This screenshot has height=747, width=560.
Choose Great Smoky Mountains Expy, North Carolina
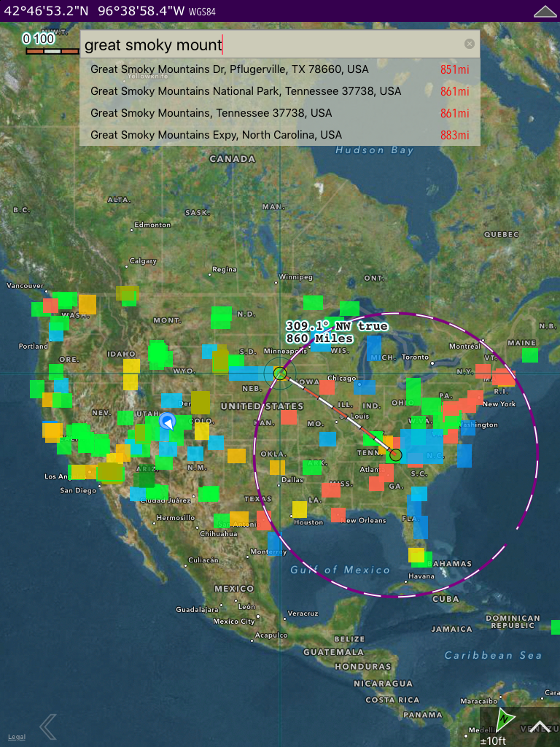[216, 135]
